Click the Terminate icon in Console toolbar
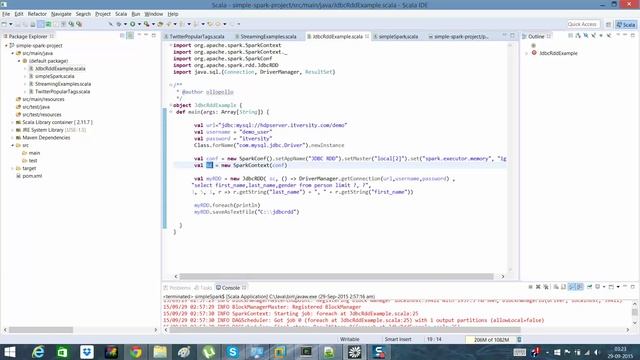640x360 pixels. pos(530,287)
